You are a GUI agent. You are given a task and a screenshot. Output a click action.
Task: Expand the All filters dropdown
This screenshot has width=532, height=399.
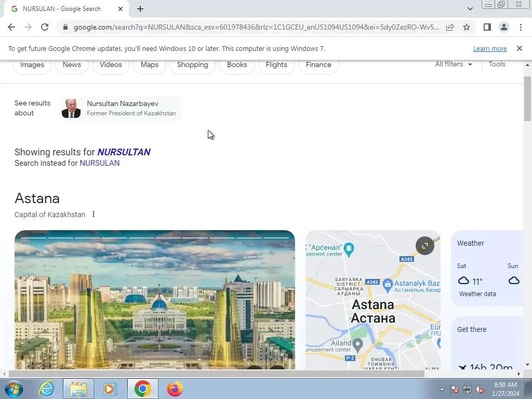(x=453, y=64)
